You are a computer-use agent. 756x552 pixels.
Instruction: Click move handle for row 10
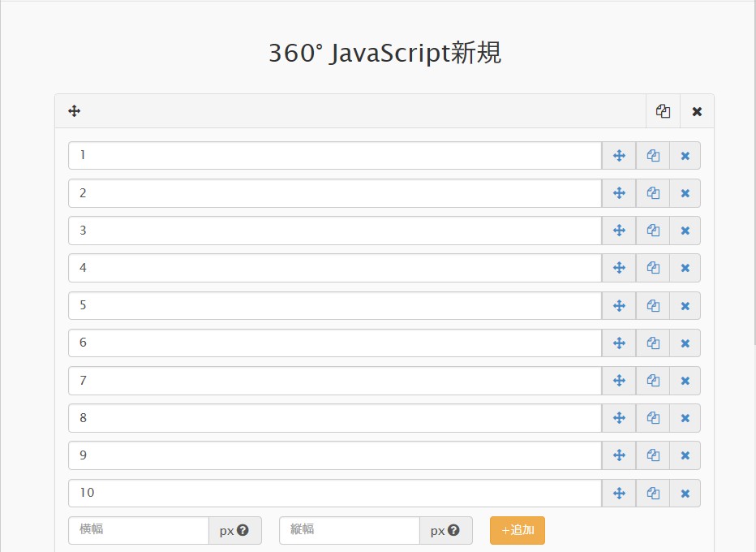click(x=619, y=493)
